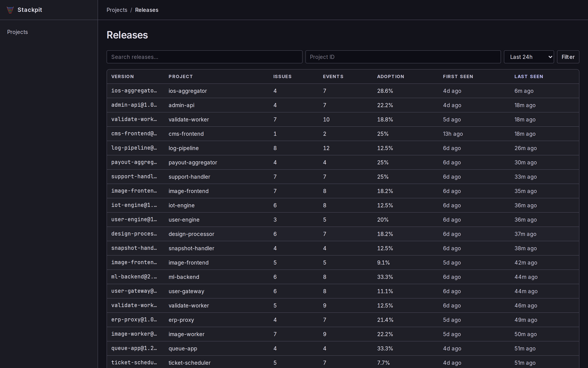Focus the Search releases field
Viewport: 588px width, 368px height.
point(204,57)
